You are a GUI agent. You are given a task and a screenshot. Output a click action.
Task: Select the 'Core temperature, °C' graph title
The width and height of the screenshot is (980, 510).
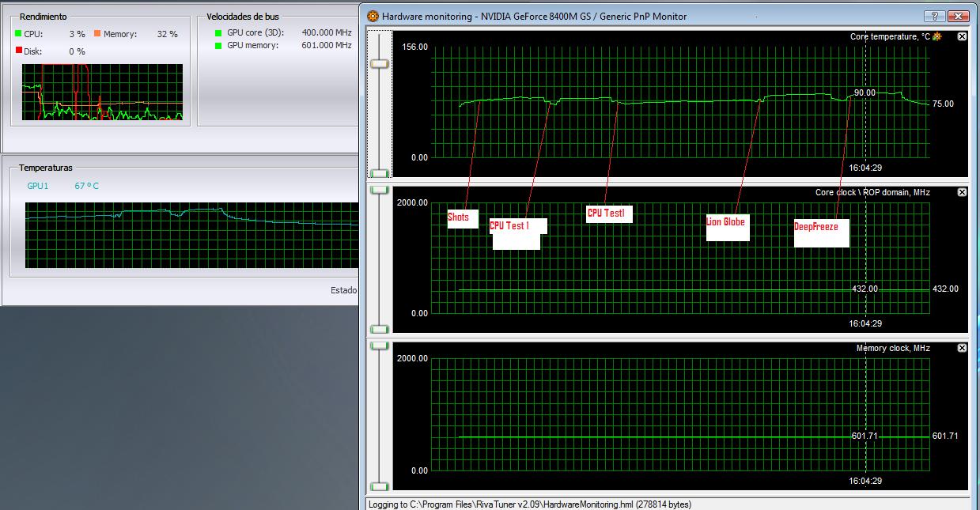pyautogui.click(x=890, y=36)
